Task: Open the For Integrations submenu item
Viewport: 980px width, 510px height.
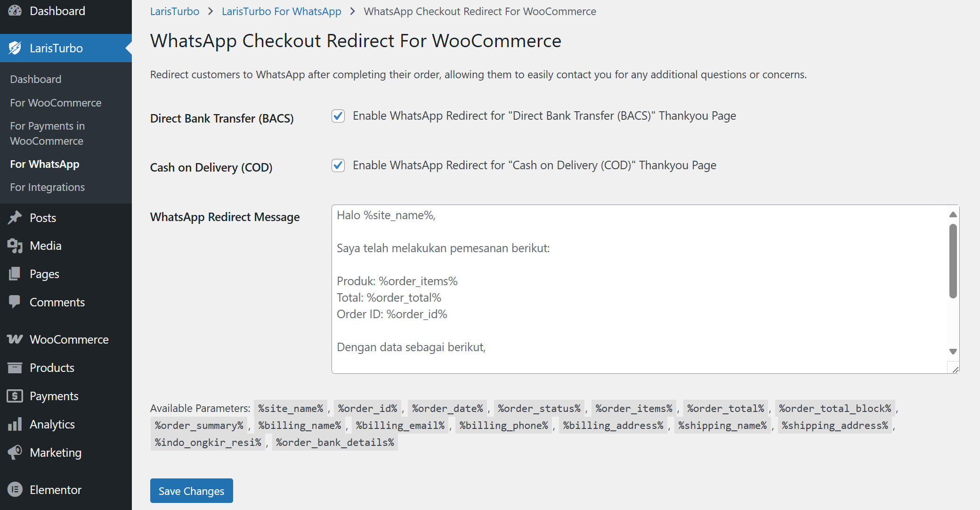Action: (x=47, y=187)
